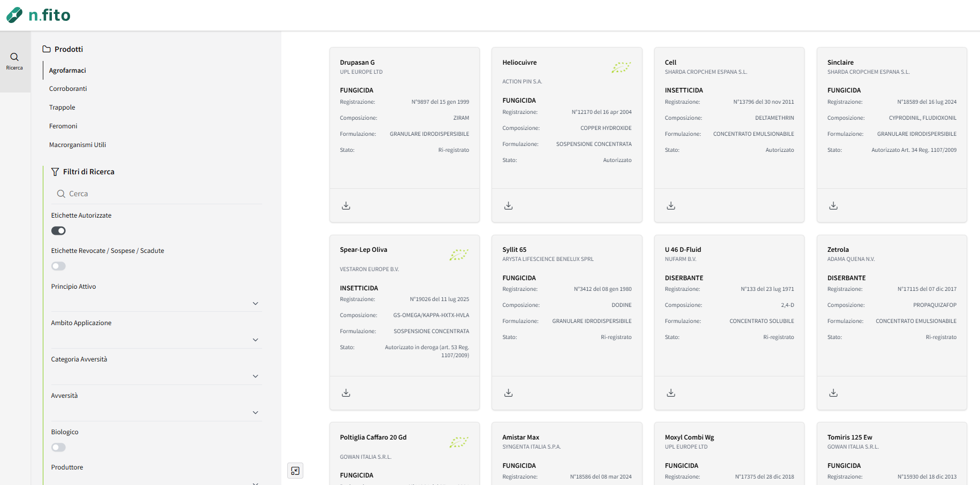Select the Trappole category
Screen dimensions: 980x485
click(x=62, y=107)
